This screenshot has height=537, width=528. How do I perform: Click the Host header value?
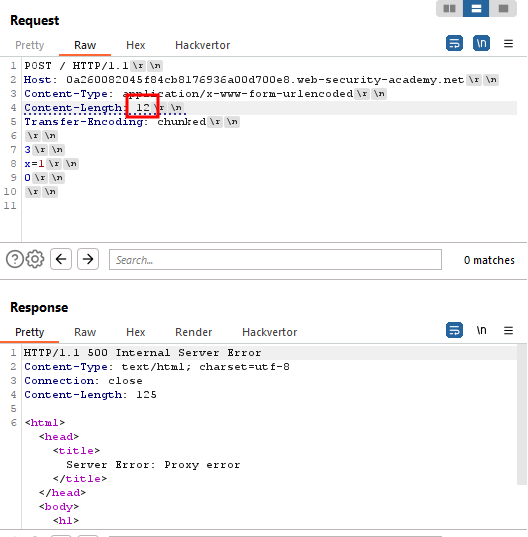(x=265, y=79)
